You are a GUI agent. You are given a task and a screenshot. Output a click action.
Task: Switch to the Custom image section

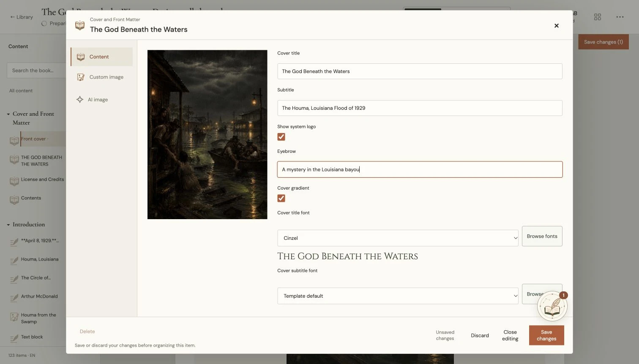tap(101, 77)
